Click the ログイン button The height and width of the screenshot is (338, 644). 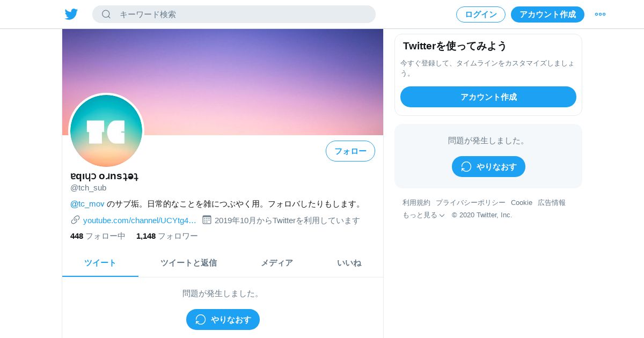coord(481,14)
